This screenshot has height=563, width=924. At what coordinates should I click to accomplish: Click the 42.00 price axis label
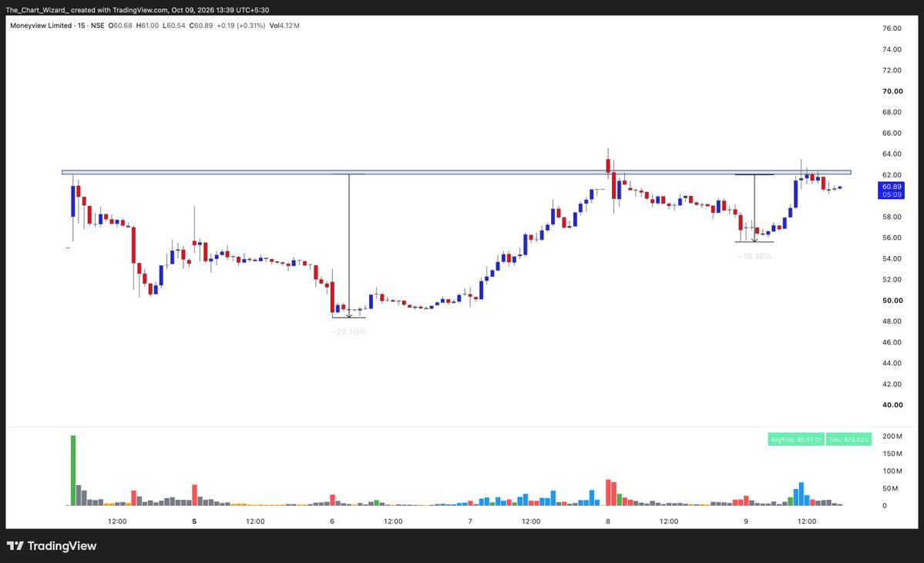[892, 384]
